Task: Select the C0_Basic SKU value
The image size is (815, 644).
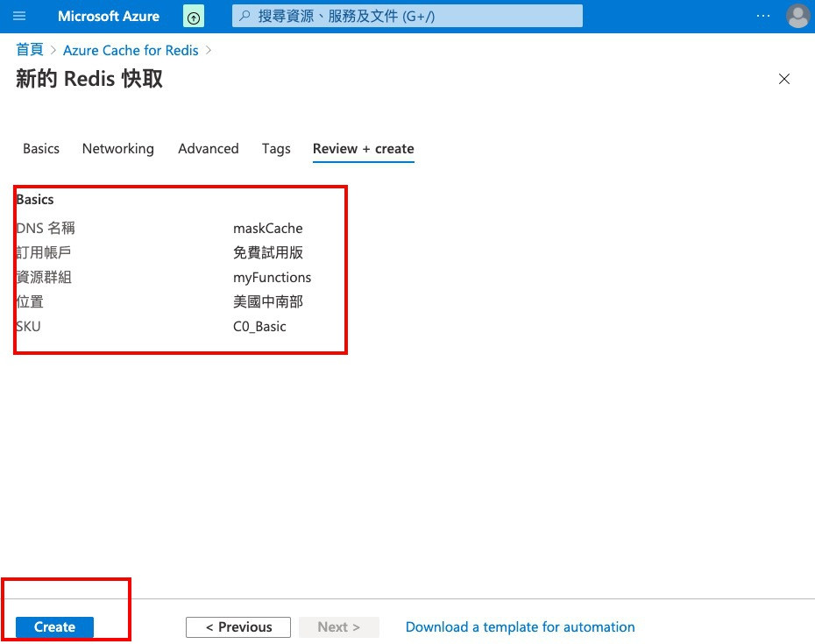Action: tap(259, 327)
